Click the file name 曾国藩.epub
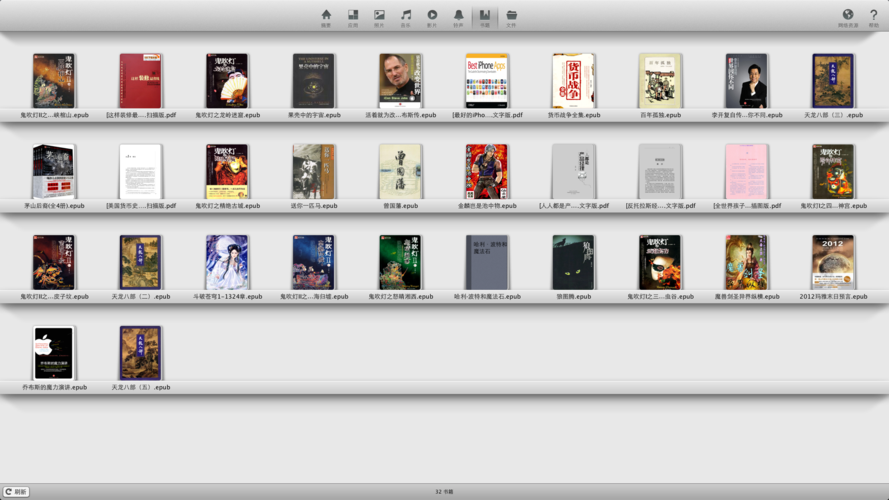 (401, 206)
